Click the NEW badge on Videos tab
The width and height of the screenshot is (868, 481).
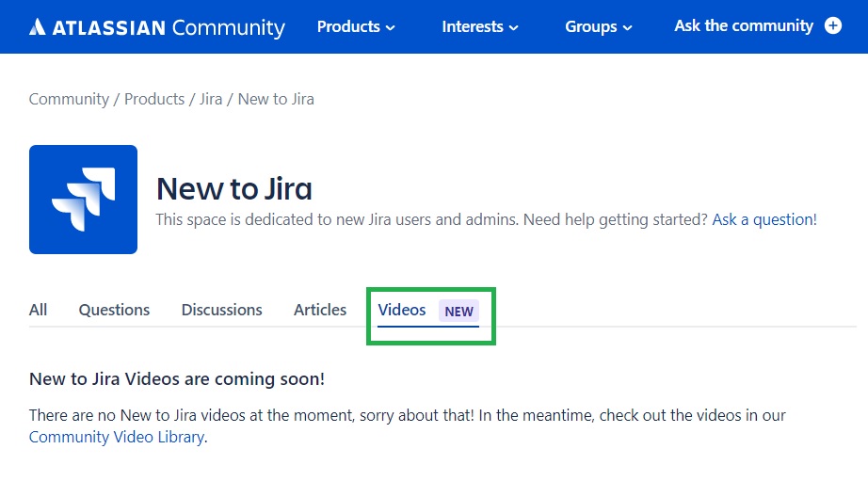[x=458, y=311]
